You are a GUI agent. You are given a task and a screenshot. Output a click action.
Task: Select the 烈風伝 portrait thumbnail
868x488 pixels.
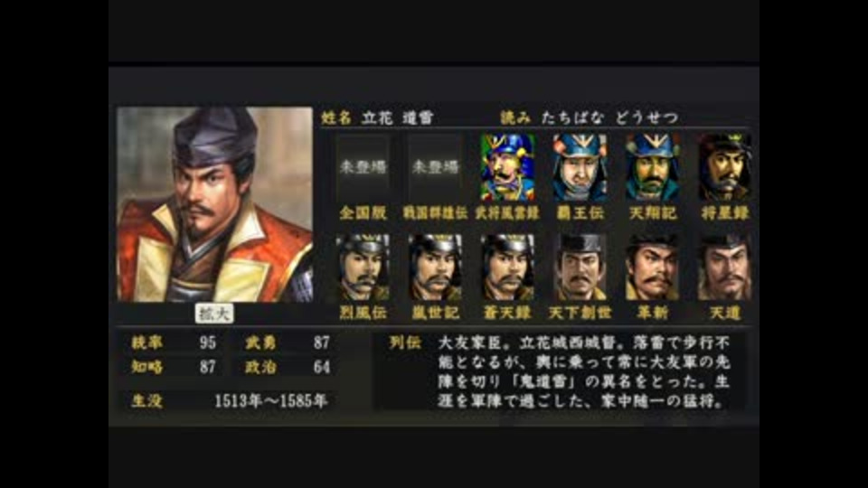(363, 267)
